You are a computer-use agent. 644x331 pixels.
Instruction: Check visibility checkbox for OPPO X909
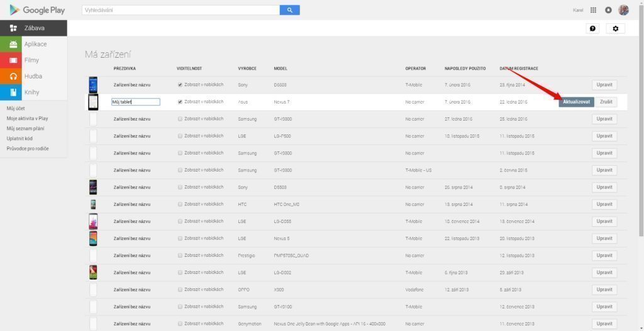(180, 289)
